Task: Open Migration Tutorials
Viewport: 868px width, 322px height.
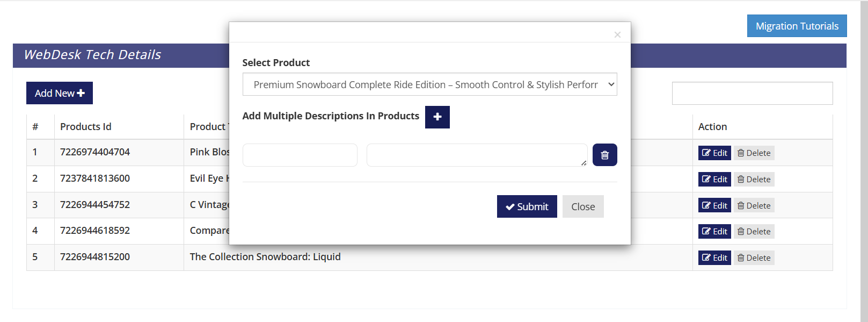Action: point(797,26)
